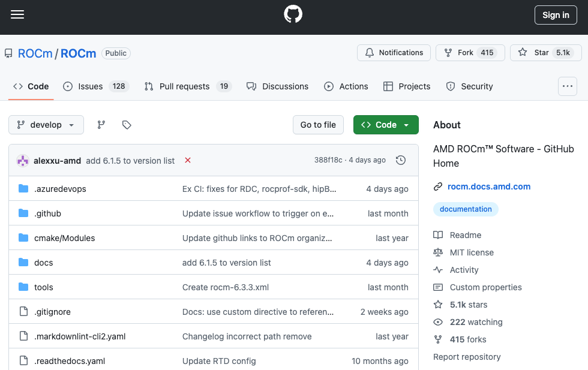Open the docs folder
This screenshot has height=370, width=588.
43,263
